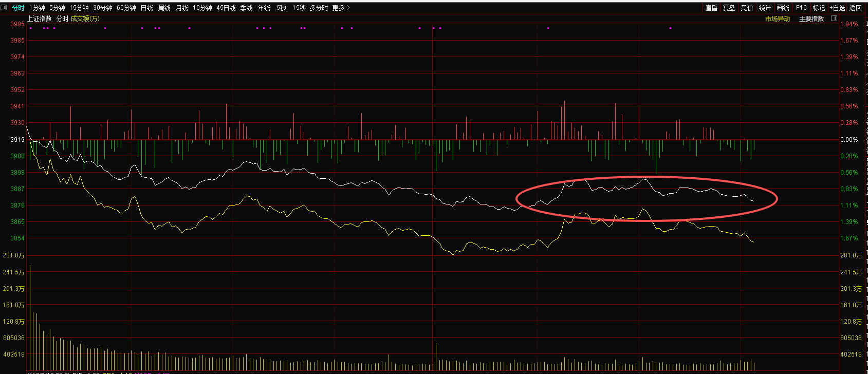
Task: Click the 返回 back button
Action: point(856,8)
